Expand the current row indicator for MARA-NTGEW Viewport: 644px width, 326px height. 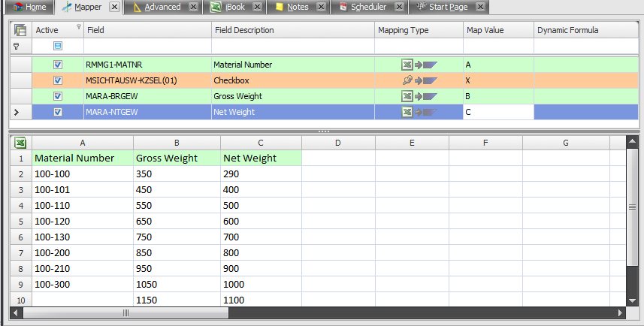pos(17,112)
